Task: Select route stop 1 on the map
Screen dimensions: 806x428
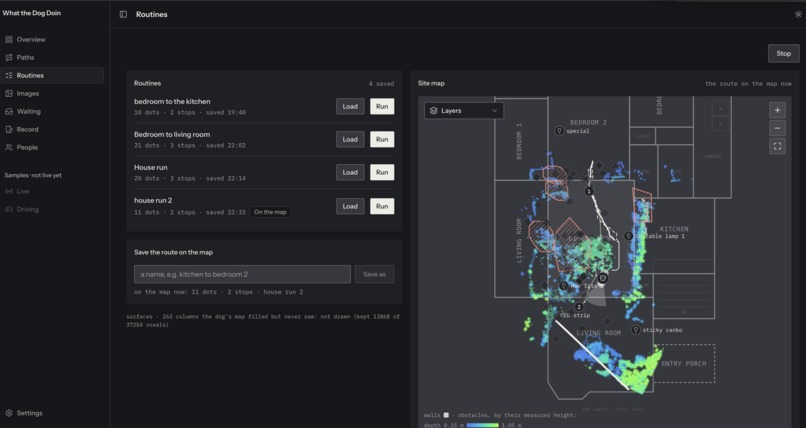Action: 589,191
